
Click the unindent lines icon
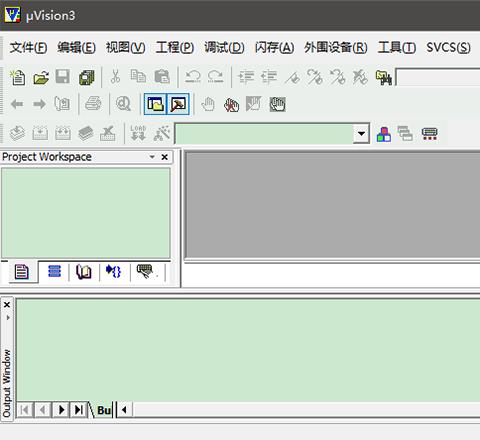click(x=269, y=77)
